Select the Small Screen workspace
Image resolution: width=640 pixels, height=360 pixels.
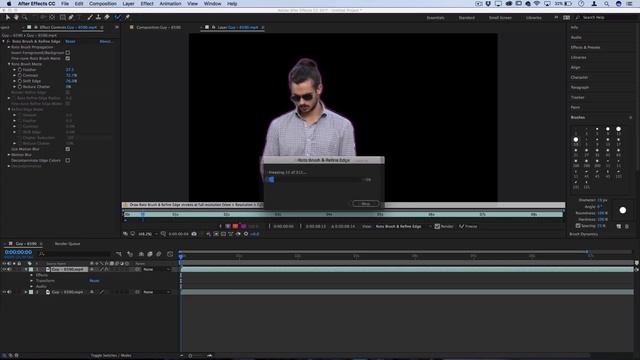(500, 18)
